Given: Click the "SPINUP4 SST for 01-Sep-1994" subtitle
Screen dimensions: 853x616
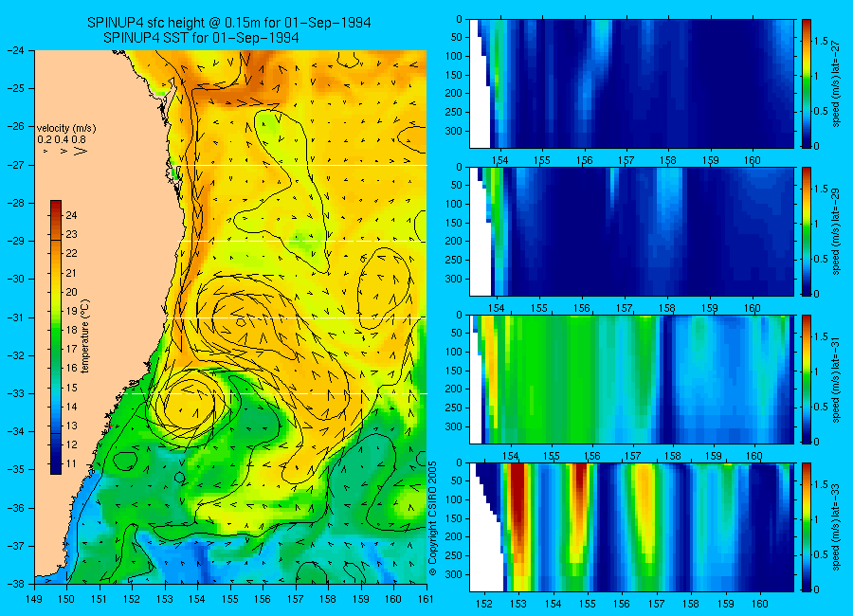Looking at the screenshot, I should 201,38.
